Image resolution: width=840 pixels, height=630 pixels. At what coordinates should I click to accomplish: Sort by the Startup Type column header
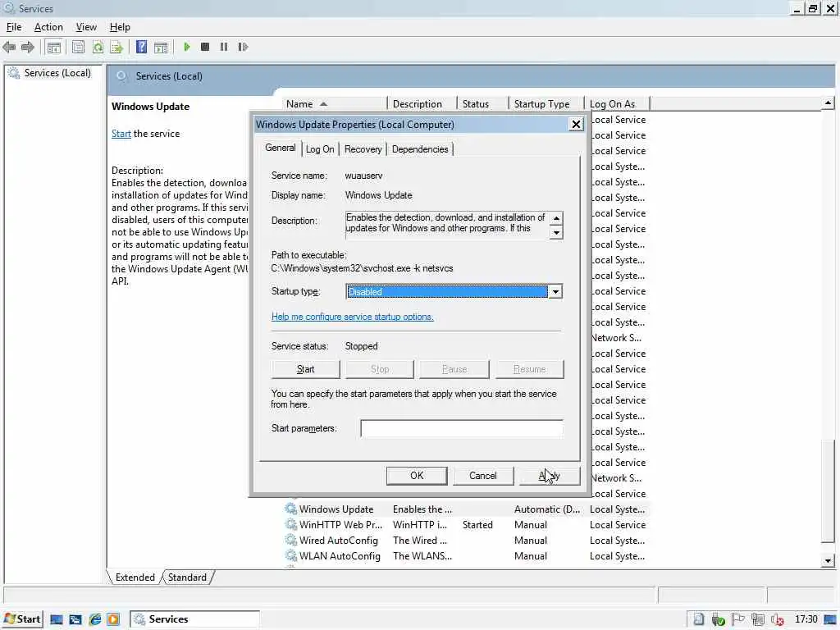point(546,104)
